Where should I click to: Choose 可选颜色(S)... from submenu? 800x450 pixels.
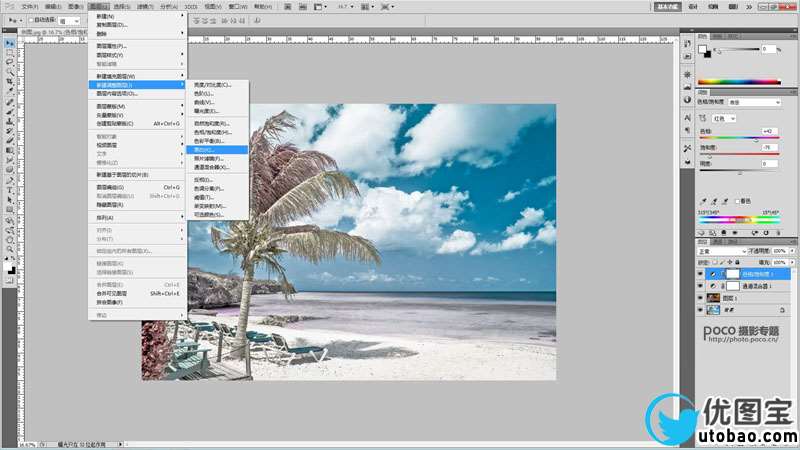pos(217,215)
